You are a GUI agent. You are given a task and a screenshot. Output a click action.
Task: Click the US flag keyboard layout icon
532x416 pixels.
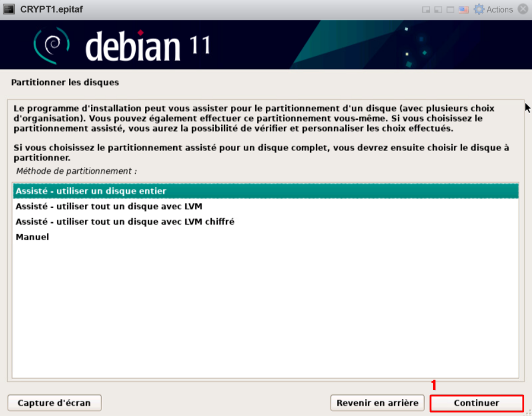pyautogui.click(x=463, y=10)
